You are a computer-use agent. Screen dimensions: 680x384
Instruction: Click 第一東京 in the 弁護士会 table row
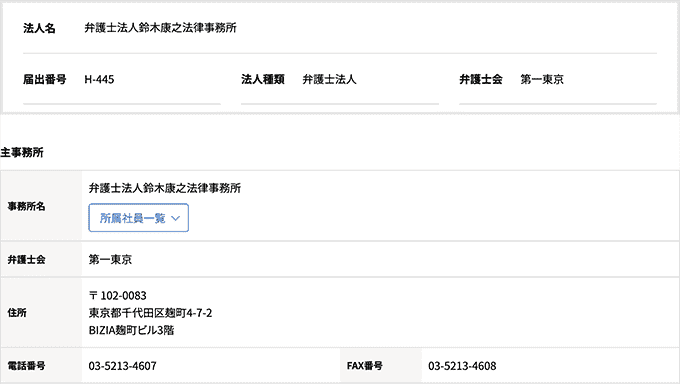(x=110, y=259)
